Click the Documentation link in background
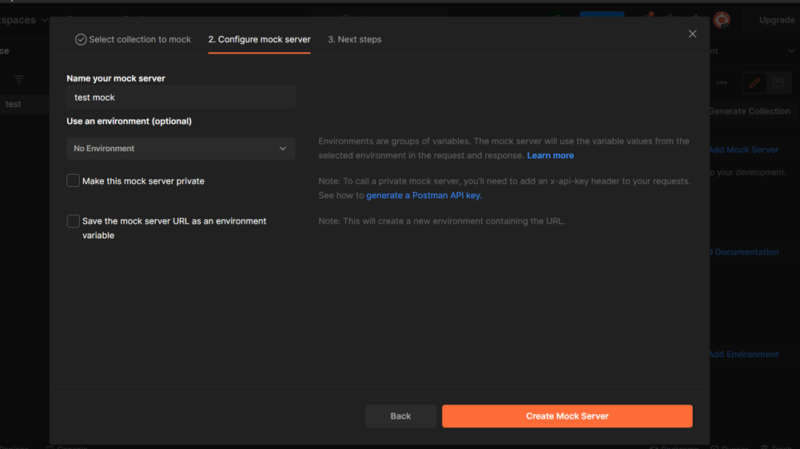This screenshot has width=800, height=449. (744, 252)
